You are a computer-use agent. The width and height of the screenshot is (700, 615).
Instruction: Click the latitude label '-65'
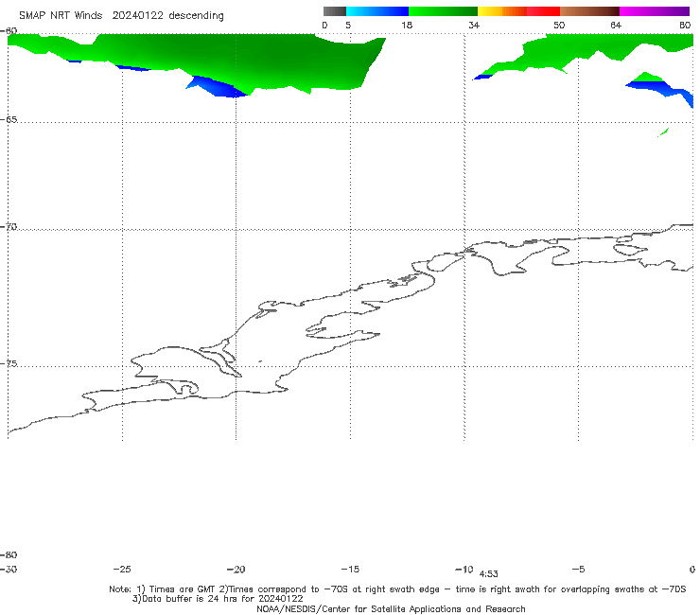[9, 120]
